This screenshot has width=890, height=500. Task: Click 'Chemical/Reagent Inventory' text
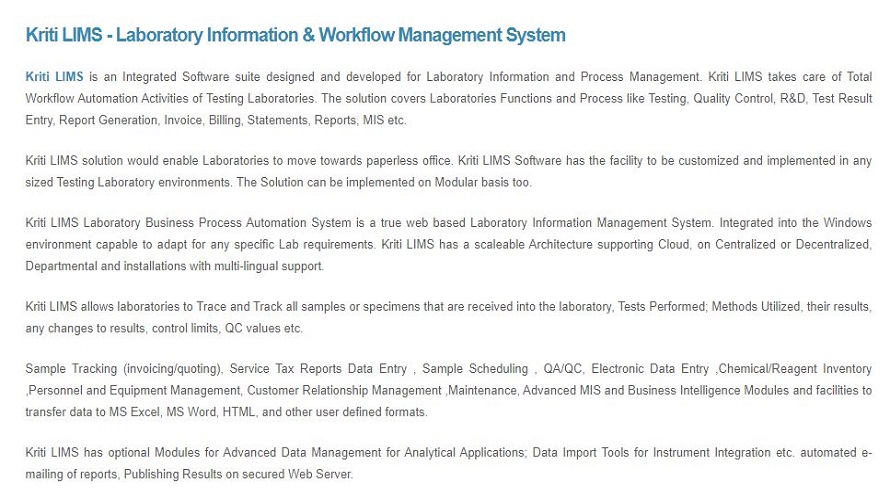[x=795, y=369]
